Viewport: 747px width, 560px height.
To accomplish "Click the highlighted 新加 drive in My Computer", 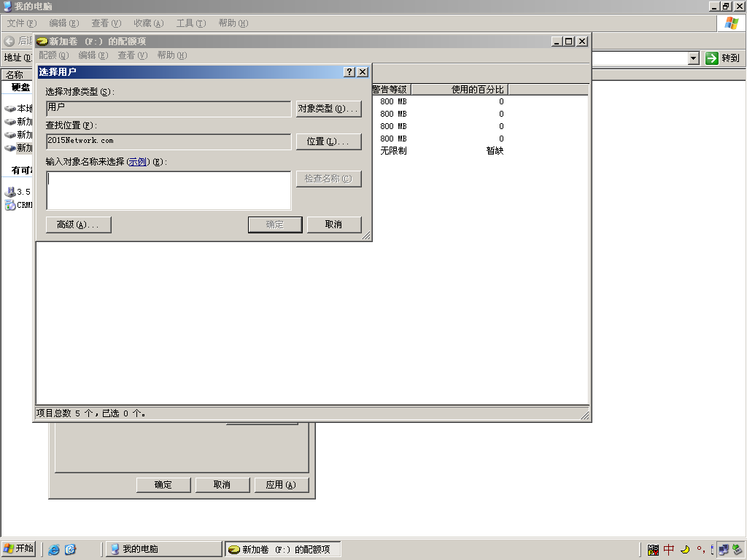I will pyautogui.click(x=18, y=148).
